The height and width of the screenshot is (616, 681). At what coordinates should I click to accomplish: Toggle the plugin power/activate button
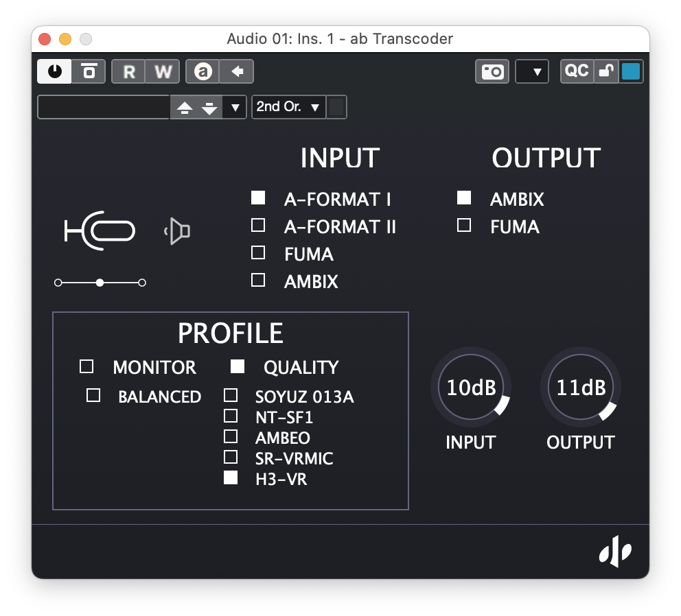[x=55, y=71]
